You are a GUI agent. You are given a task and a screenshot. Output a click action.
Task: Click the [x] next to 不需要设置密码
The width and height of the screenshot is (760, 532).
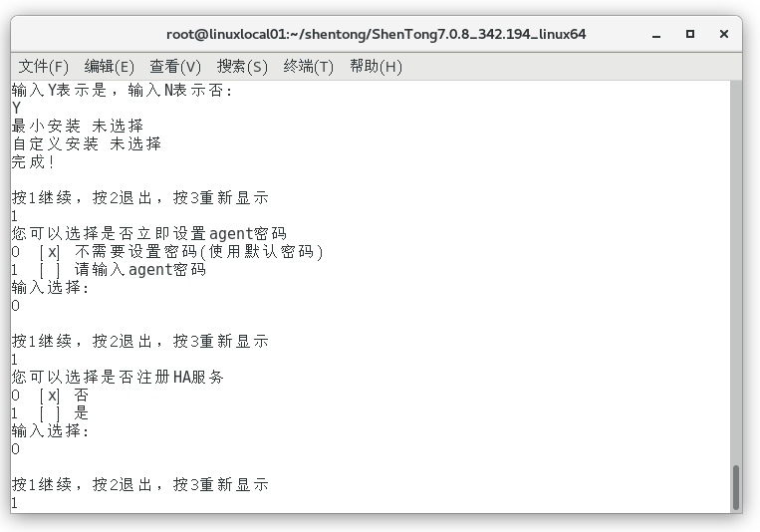(x=50, y=252)
